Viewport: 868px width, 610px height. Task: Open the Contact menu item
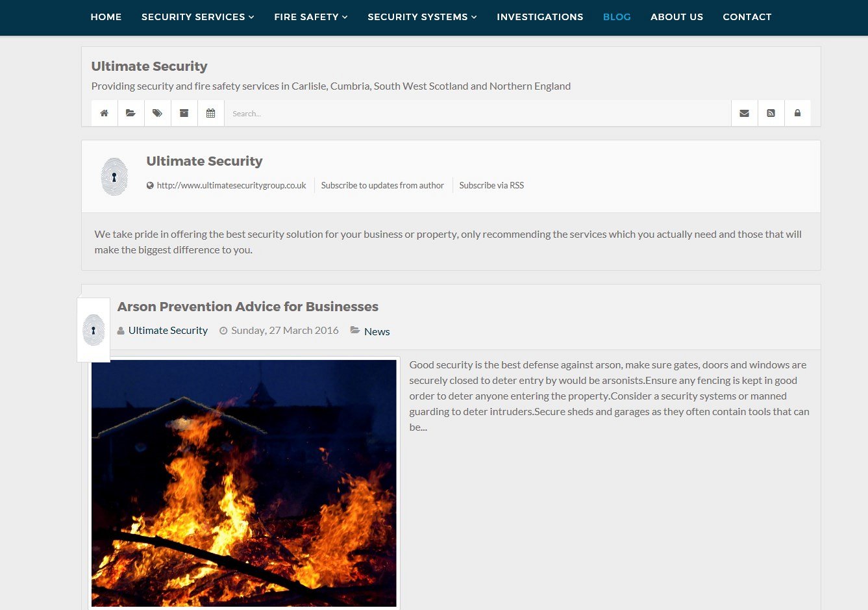click(x=747, y=17)
